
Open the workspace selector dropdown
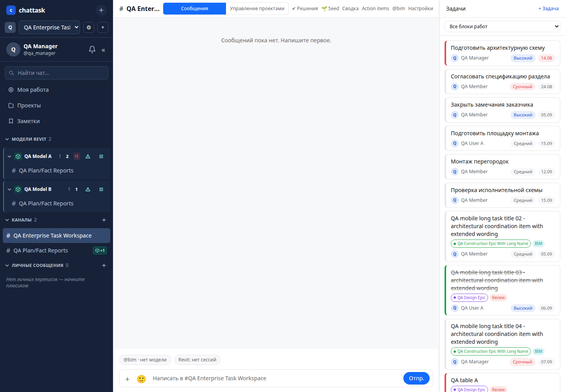(49, 27)
